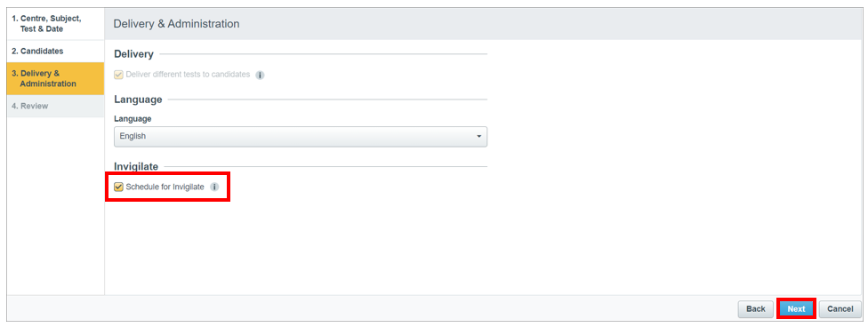The width and height of the screenshot is (868, 327).
Task: Click info icon beside Deliver different tests
Action: [x=260, y=75]
